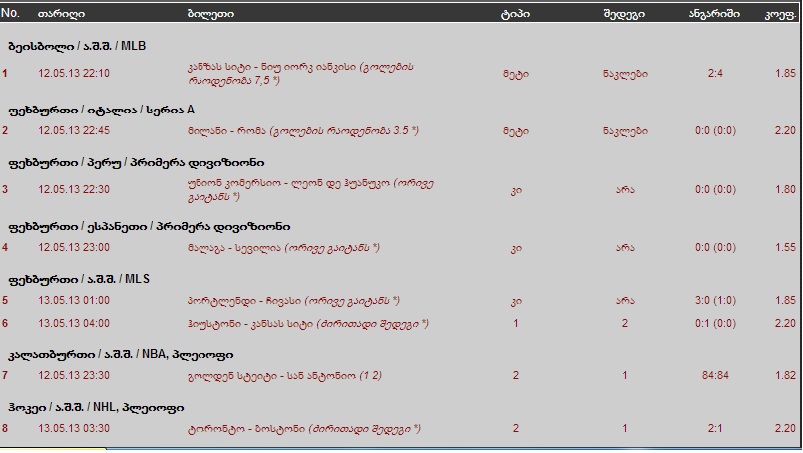The height and width of the screenshot is (453, 803).
Task: Click the date '12.05.13 23:30'
Action: tap(74, 375)
